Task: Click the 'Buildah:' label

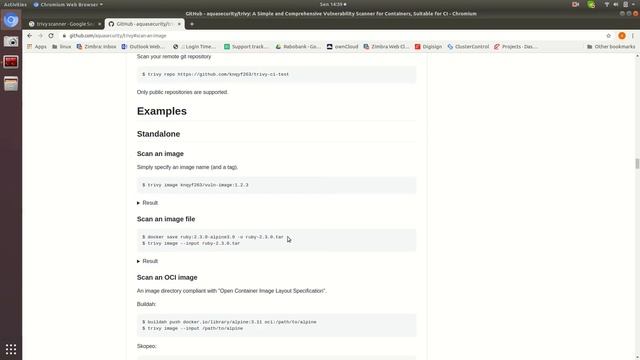Action: (x=146, y=304)
